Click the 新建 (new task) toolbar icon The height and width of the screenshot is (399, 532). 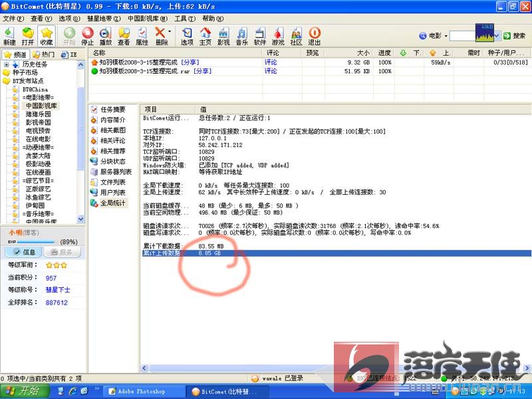9,36
